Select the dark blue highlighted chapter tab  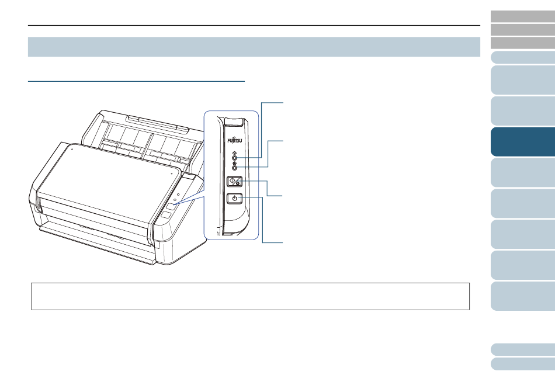(523, 142)
